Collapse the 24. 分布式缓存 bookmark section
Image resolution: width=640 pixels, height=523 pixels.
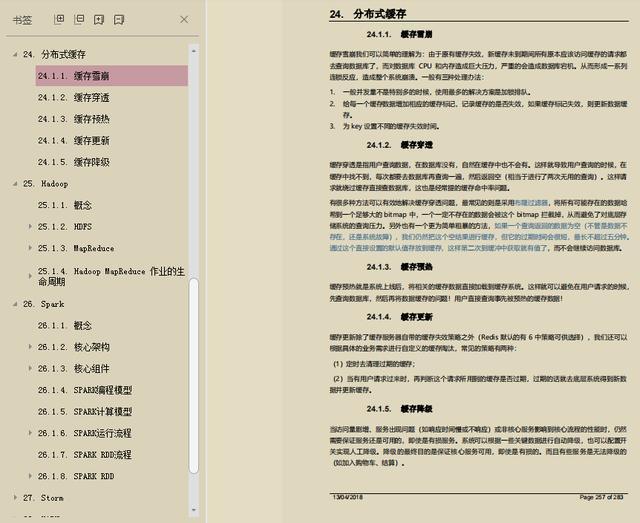coord(15,54)
